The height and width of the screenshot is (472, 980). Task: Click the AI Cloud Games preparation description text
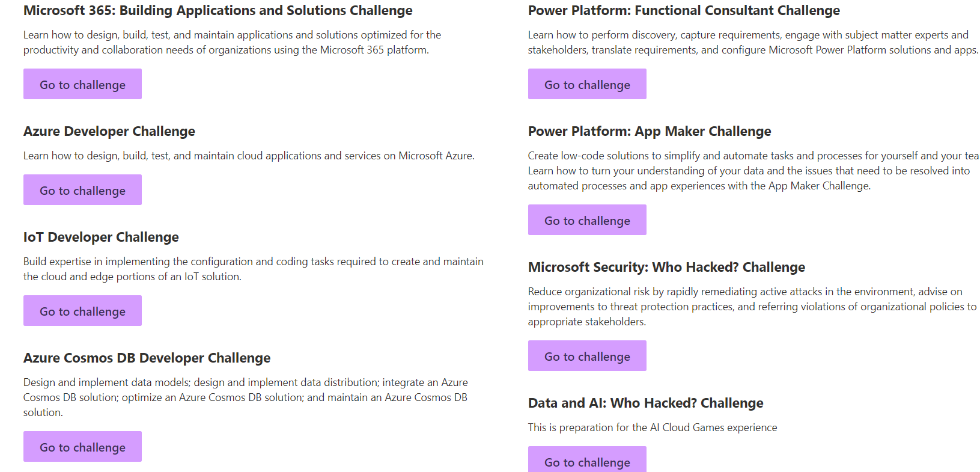[653, 428]
